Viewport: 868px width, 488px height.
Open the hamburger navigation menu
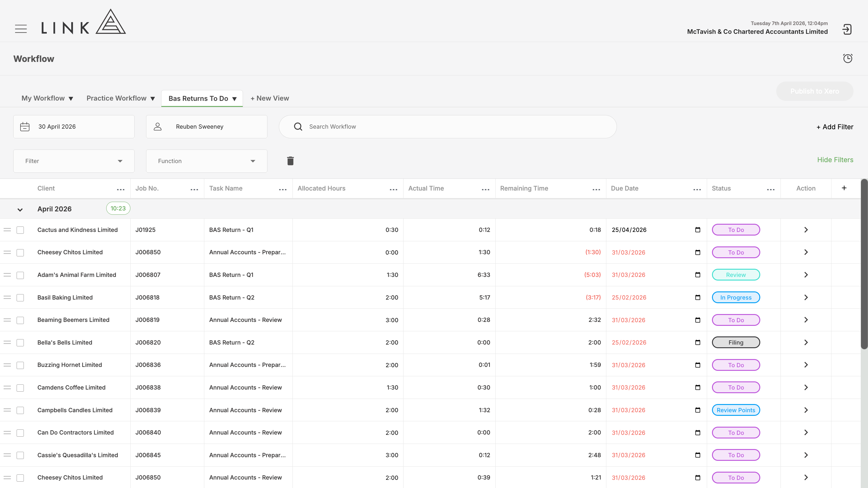click(21, 29)
